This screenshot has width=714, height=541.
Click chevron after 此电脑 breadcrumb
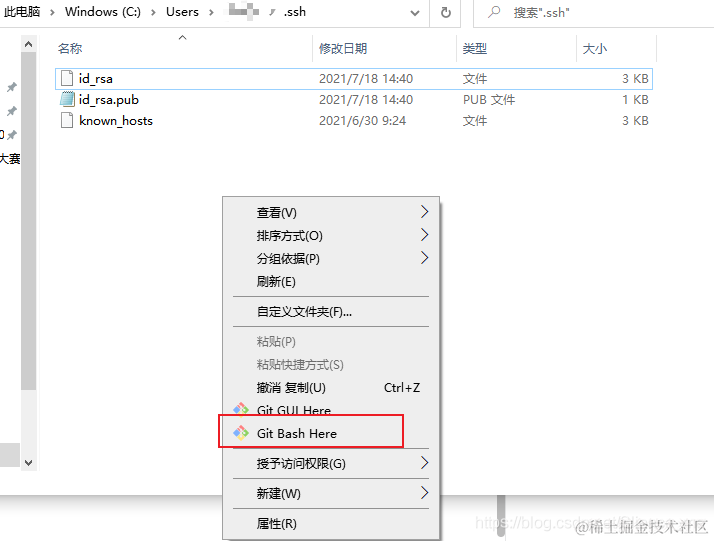pos(52,12)
